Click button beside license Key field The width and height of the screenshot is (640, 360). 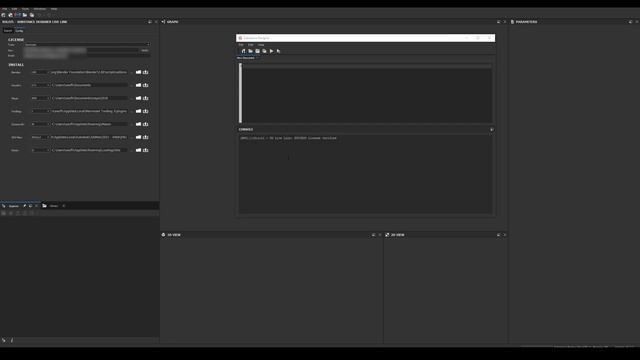pos(145,50)
